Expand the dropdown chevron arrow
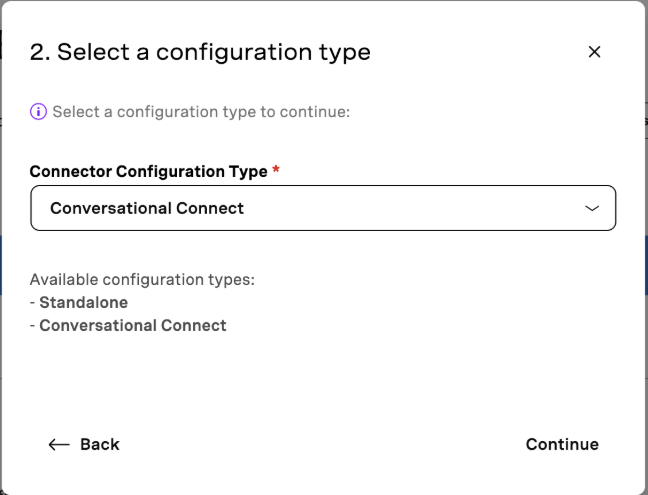Image resolution: width=648 pixels, height=495 pixels. coord(592,208)
